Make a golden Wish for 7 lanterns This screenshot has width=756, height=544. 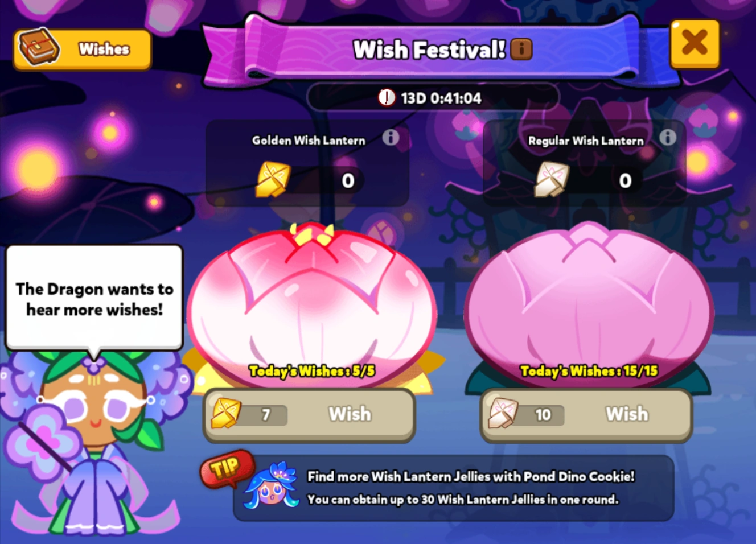pyautogui.click(x=310, y=415)
